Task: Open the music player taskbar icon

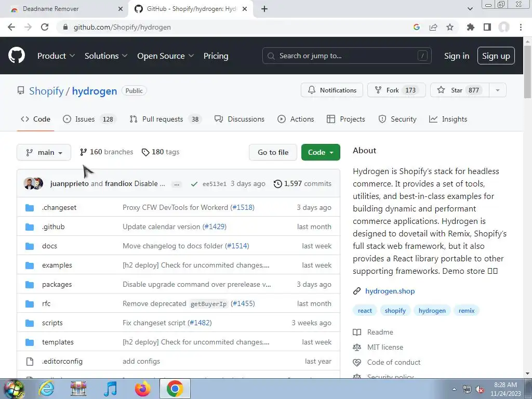Action: point(110,389)
